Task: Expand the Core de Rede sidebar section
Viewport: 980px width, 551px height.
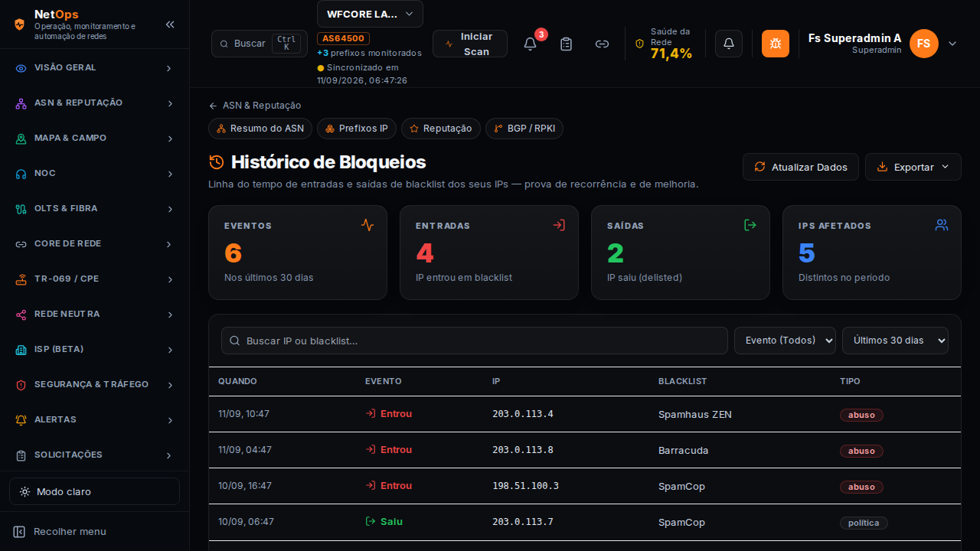Action: 94,244
